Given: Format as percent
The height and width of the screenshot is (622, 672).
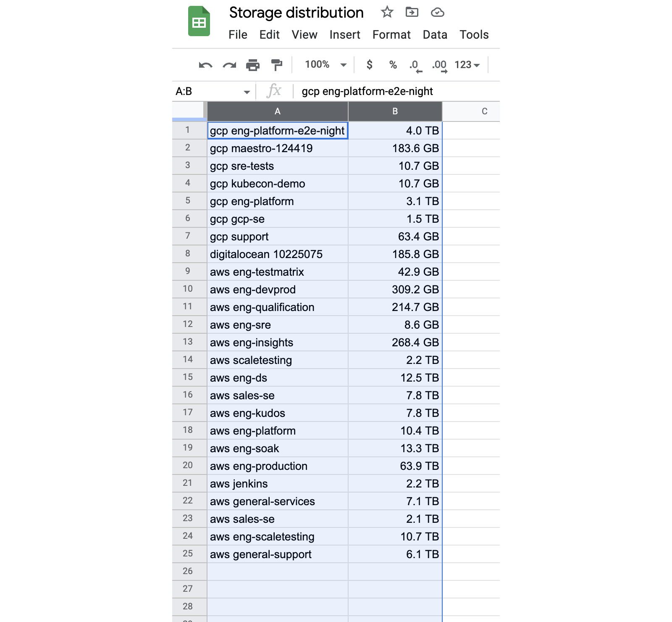Looking at the screenshot, I should pos(393,65).
